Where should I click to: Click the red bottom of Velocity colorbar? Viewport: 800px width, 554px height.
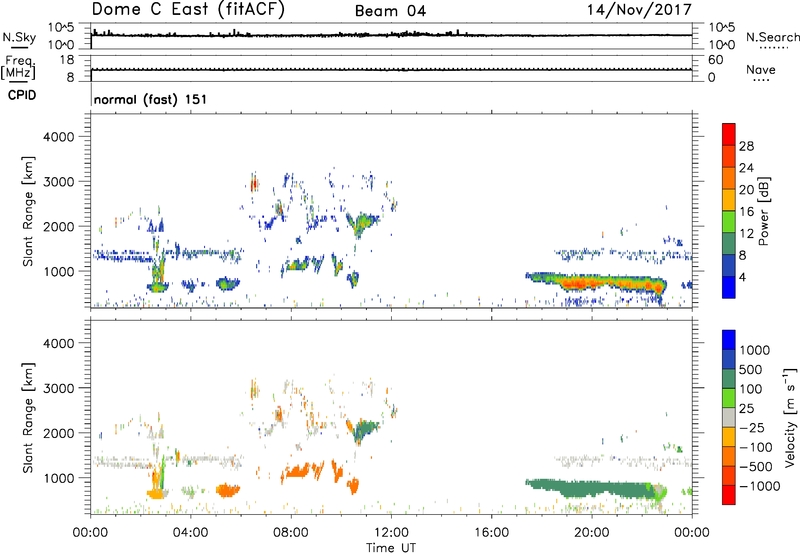coord(729,495)
